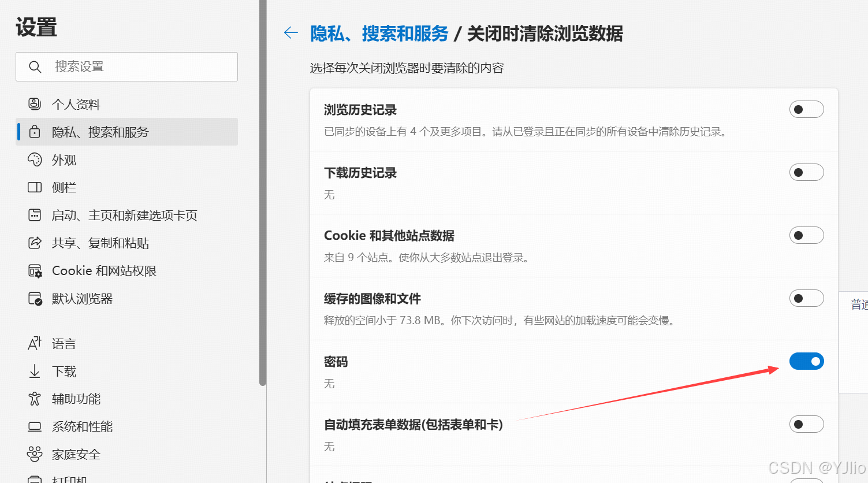868x483 pixels.
Task: Click the 辅助功能 accessibility icon
Action: [x=35, y=399]
